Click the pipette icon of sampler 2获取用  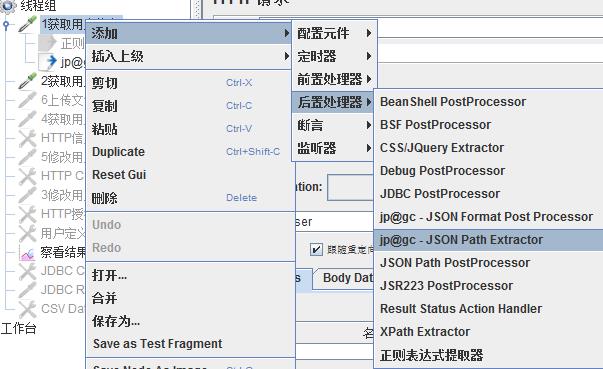(28, 81)
